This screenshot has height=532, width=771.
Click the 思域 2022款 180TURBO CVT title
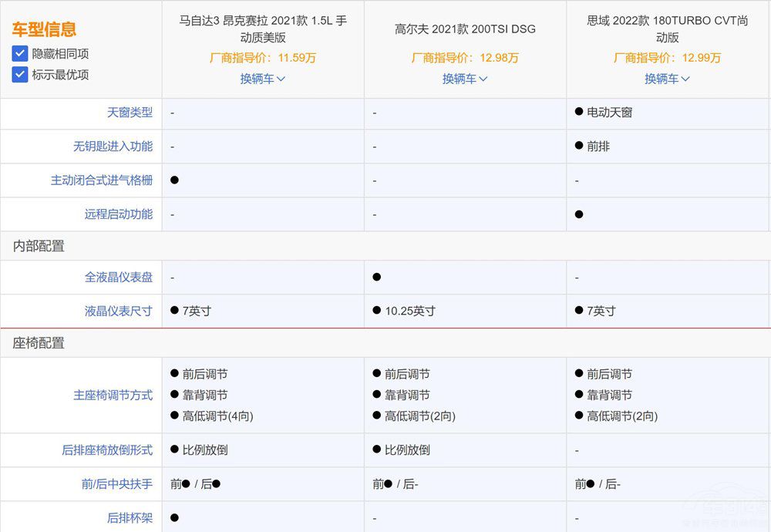[668, 29]
